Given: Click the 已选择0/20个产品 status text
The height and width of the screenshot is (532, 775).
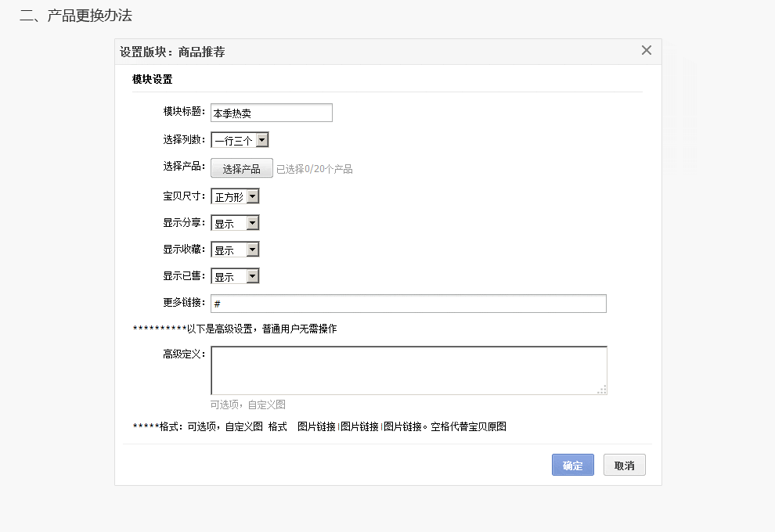Looking at the screenshot, I should pos(315,169).
